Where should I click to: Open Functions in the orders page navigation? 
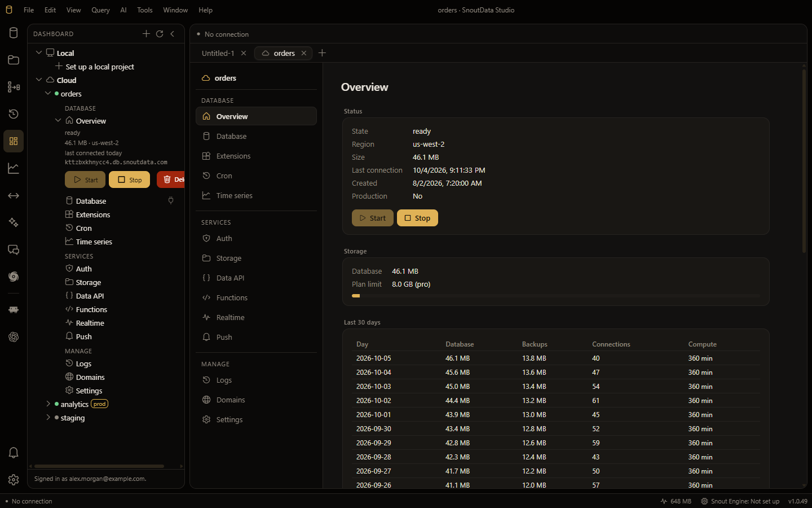click(256, 298)
